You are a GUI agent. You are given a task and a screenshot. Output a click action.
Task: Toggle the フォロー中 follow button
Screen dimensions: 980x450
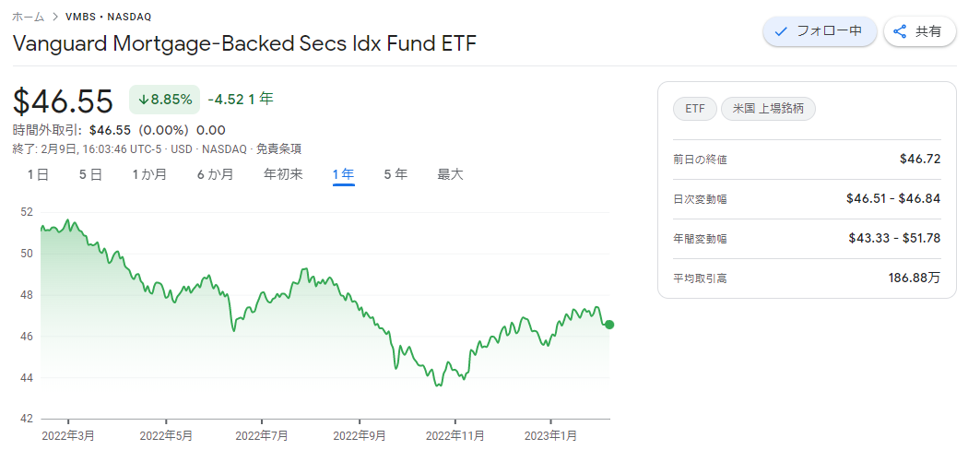(820, 32)
